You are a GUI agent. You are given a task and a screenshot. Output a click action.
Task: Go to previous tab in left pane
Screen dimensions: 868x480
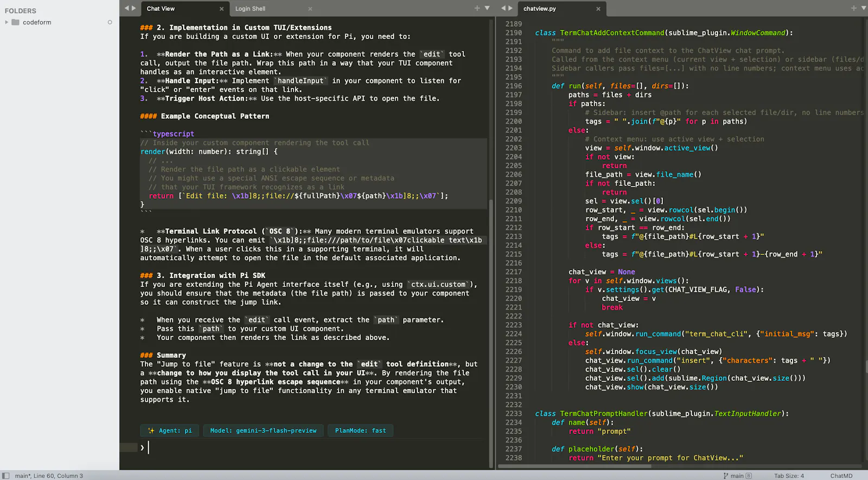(127, 8)
